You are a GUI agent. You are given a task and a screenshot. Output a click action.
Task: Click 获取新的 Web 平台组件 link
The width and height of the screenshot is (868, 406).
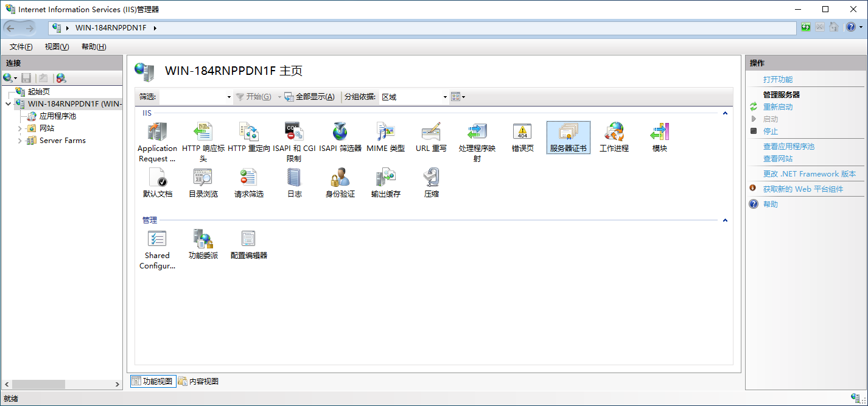pos(803,189)
